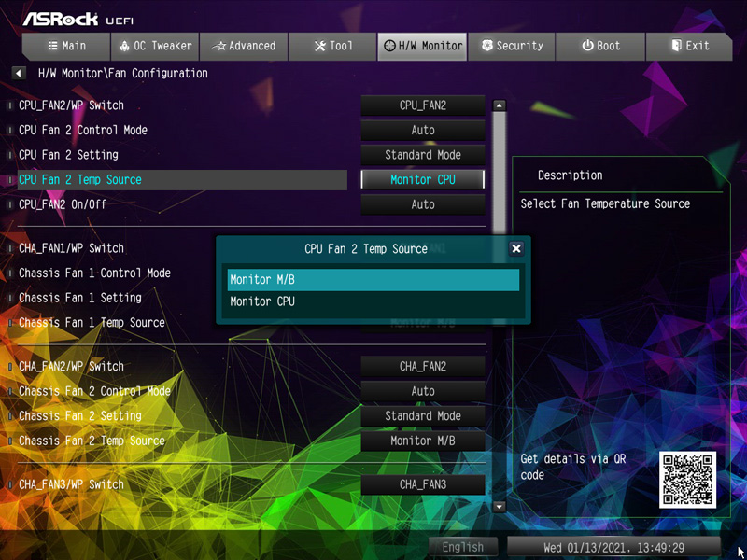Image resolution: width=747 pixels, height=560 pixels.
Task: Click the scroll up arrow of settings list
Action: pyautogui.click(x=499, y=105)
